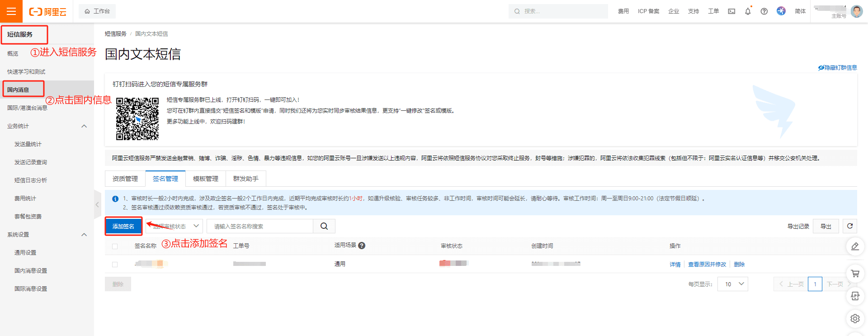Hide the DingTalk group info

837,68
